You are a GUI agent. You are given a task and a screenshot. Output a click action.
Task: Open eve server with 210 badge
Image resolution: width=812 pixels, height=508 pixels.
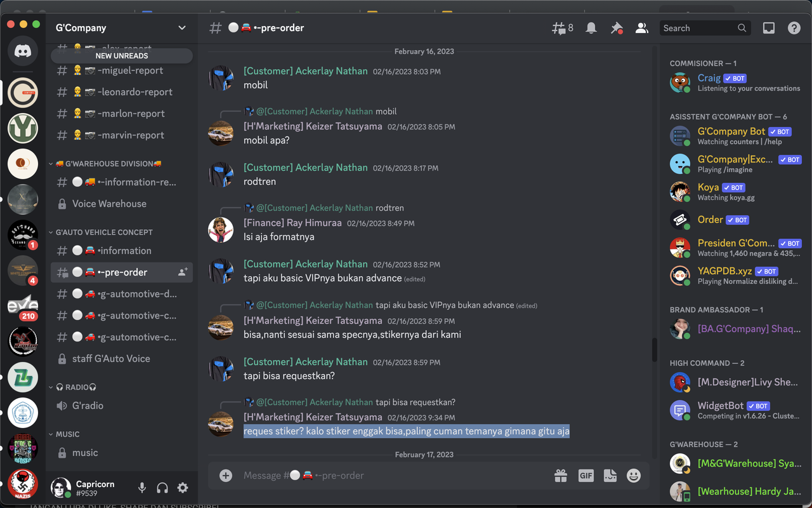coord(23,307)
